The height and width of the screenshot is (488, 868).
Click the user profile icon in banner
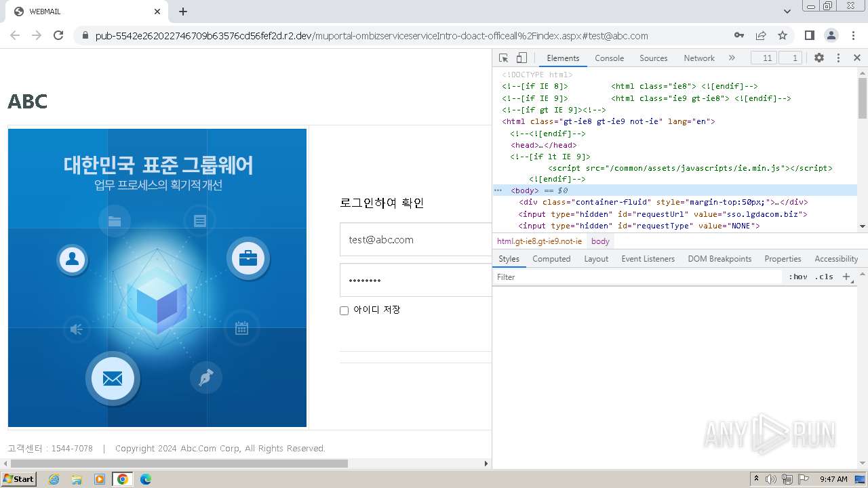click(x=73, y=259)
